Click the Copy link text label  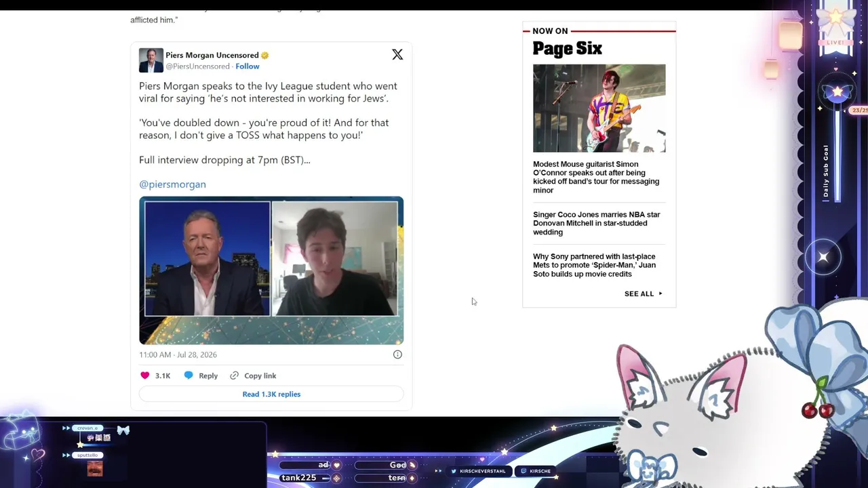[x=260, y=375]
